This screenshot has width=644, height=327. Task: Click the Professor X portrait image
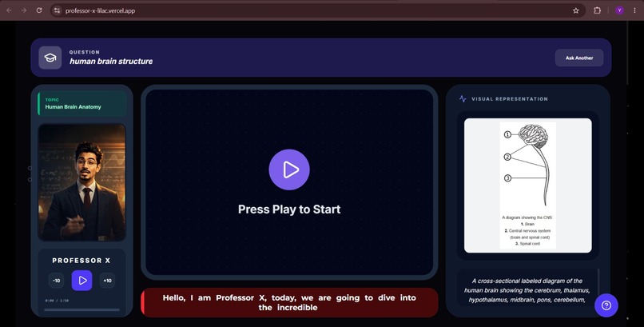(x=82, y=182)
